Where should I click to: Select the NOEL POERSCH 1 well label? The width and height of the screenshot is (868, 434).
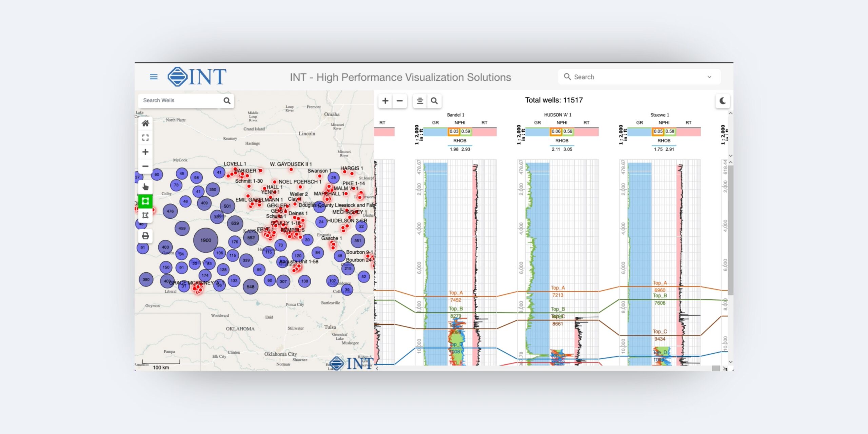(300, 182)
